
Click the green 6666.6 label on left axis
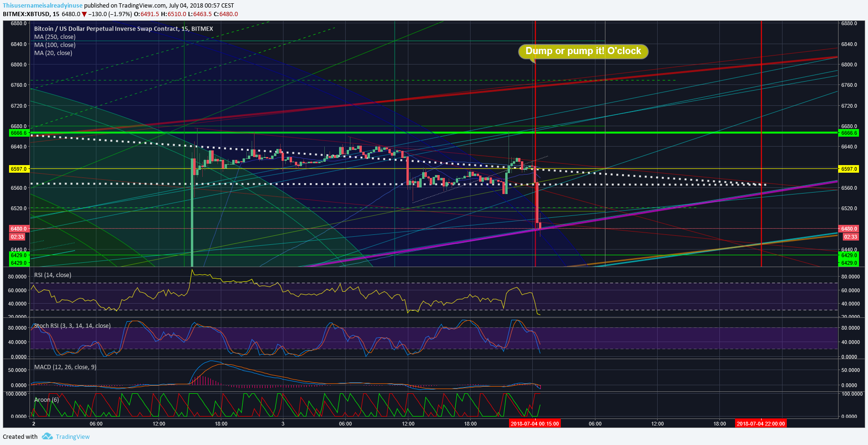[x=19, y=133]
